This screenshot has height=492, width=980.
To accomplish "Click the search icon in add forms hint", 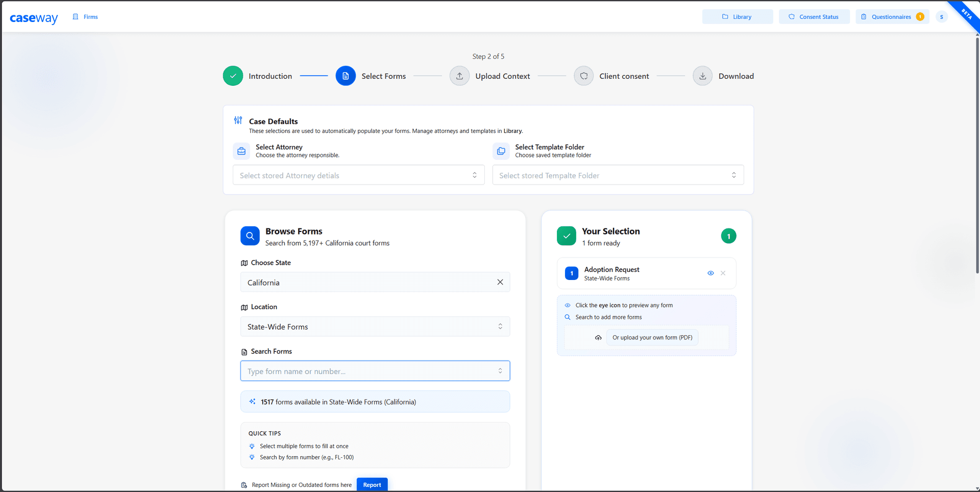I will click(x=568, y=317).
